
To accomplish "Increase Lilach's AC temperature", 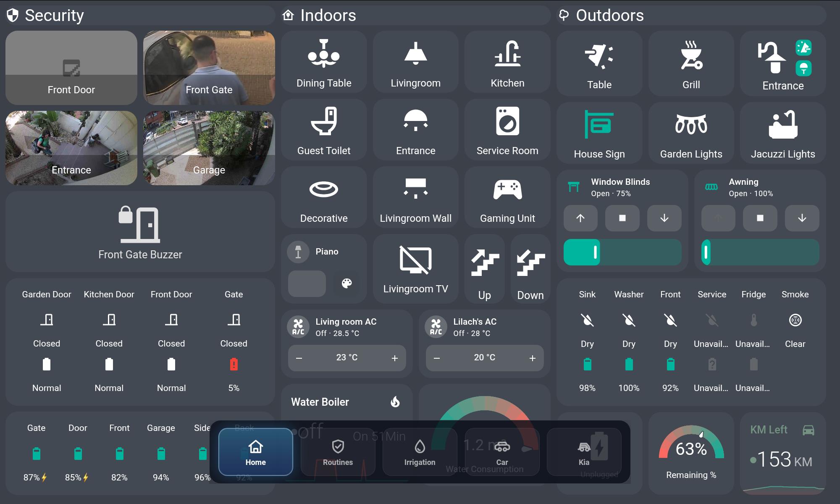I will [x=533, y=358].
